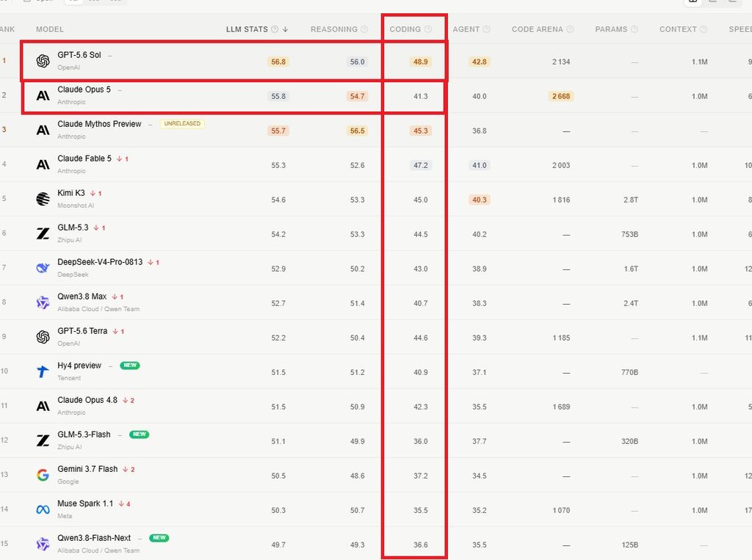Click the 2.8T params value for Kimi K3

click(631, 200)
